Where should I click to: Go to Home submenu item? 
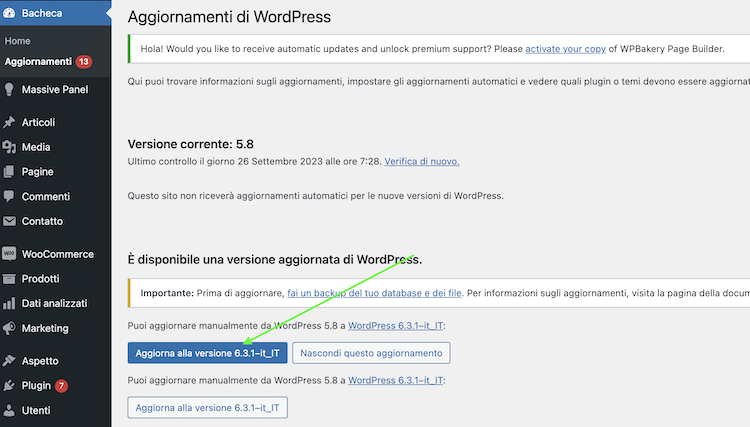click(x=18, y=41)
